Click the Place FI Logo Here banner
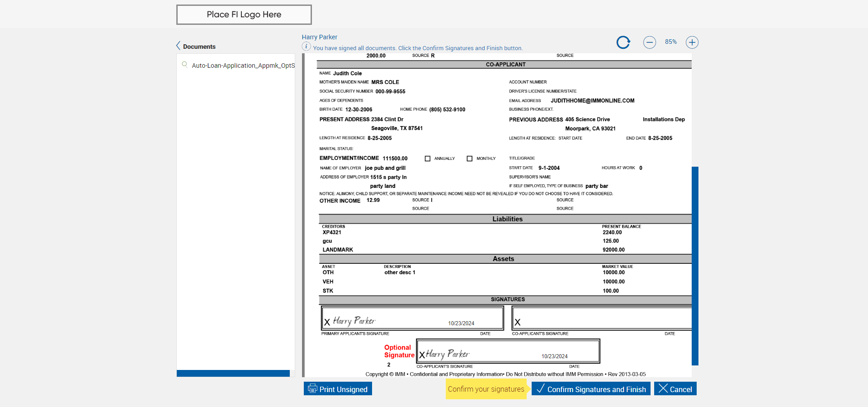This screenshot has height=407, width=868. click(x=244, y=15)
